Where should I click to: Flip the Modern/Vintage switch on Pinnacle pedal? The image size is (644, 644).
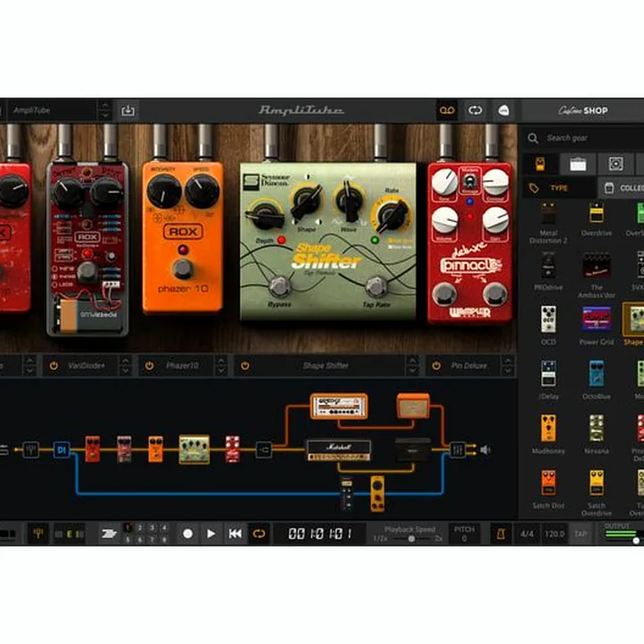(470, 181)
